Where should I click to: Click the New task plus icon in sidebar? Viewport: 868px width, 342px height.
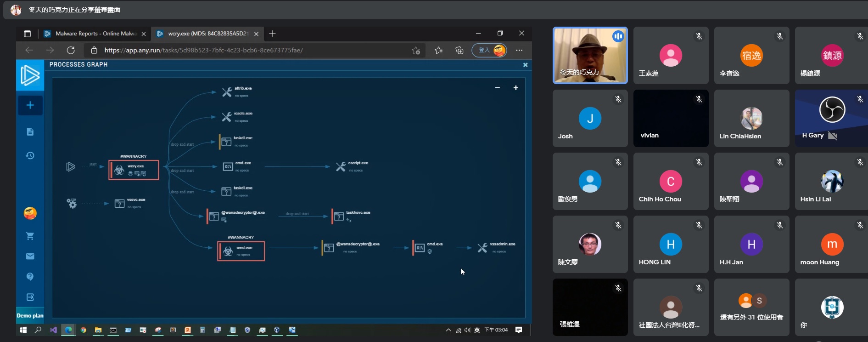click(30, 105)
